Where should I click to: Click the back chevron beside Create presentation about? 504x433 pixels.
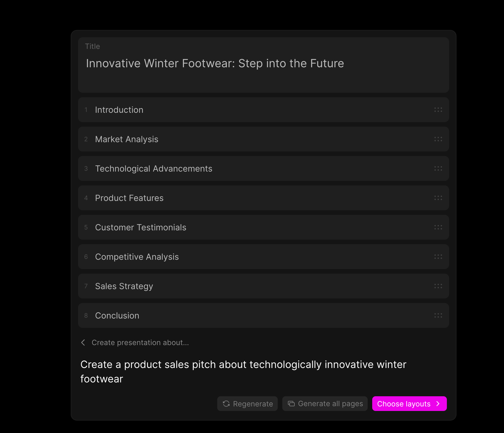[83, 343]
